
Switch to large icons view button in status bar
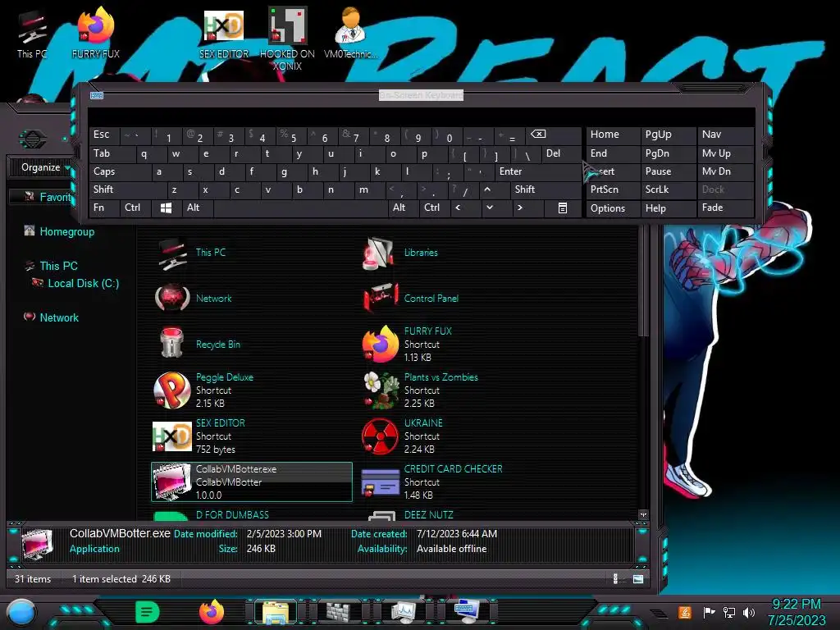click(x=638, y=578)
